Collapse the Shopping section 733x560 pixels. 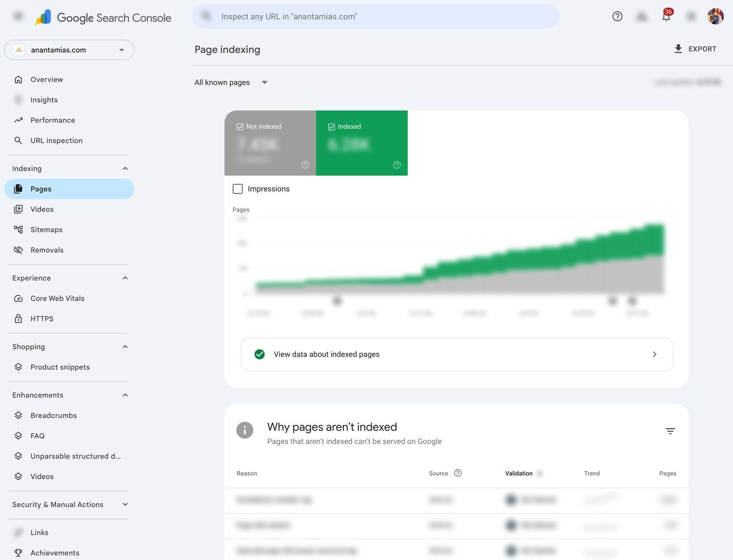pyautogui.click(x=125, y=347)
